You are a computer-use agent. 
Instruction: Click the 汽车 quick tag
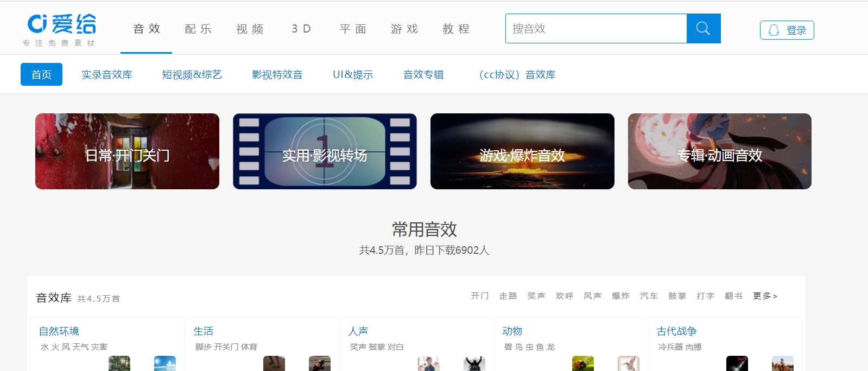click(649, 296)
